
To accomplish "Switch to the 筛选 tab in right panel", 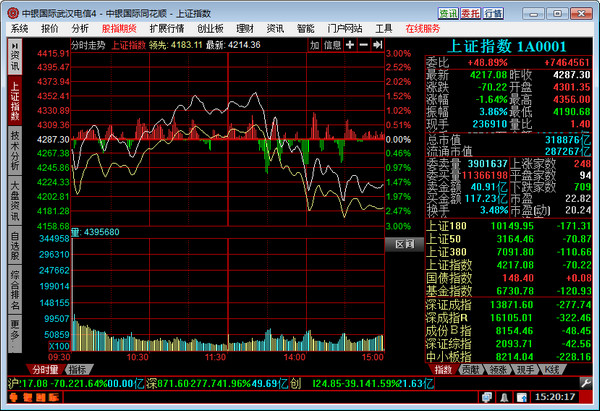I will point(496,369).
